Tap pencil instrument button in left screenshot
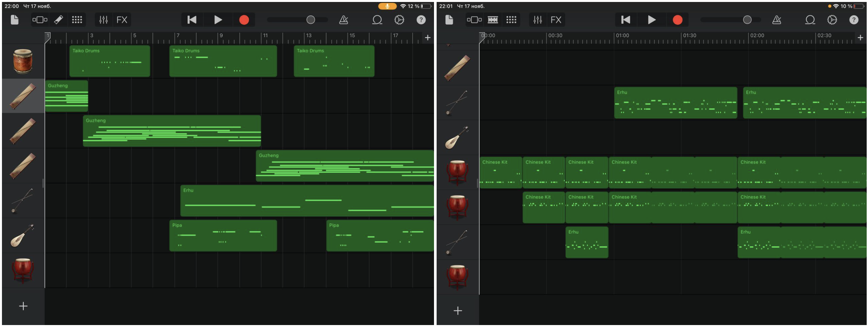Screen dimensions: 868x327 click(58, 20)
